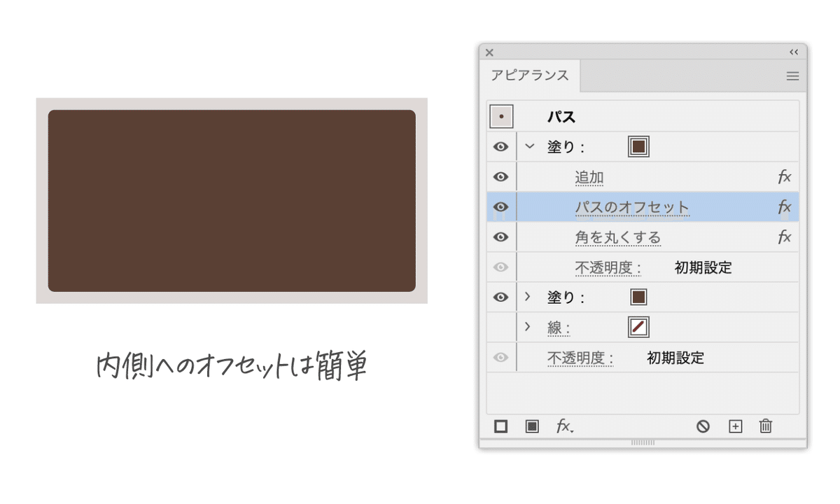Open the Appearance panel hamburger menu

click(x=792, y=76)
